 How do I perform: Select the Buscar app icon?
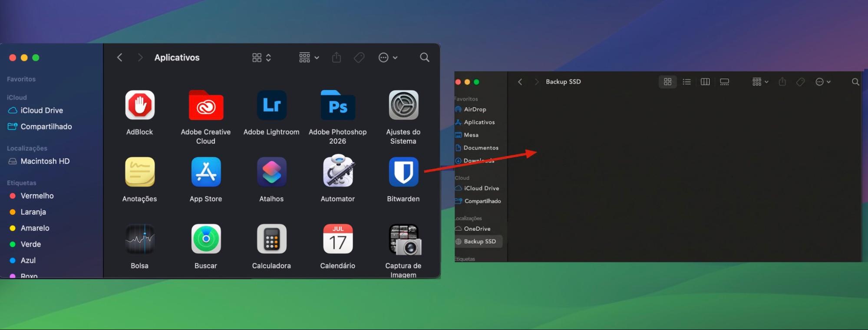coord(206,239)
